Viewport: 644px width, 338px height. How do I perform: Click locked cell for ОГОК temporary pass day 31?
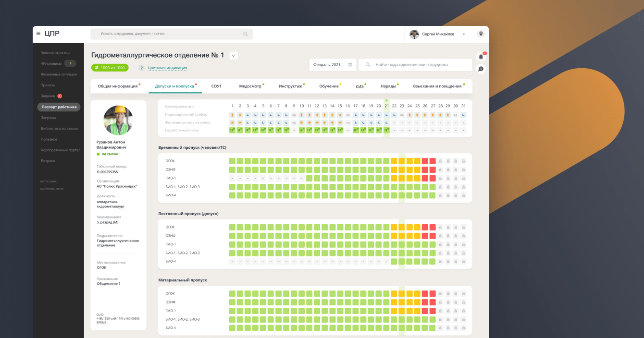(463, 161)
